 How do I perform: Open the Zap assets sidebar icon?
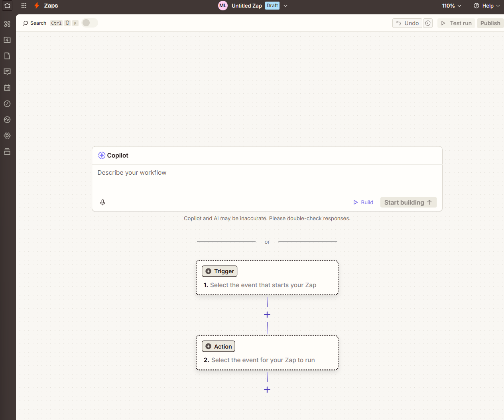(7, 24)
